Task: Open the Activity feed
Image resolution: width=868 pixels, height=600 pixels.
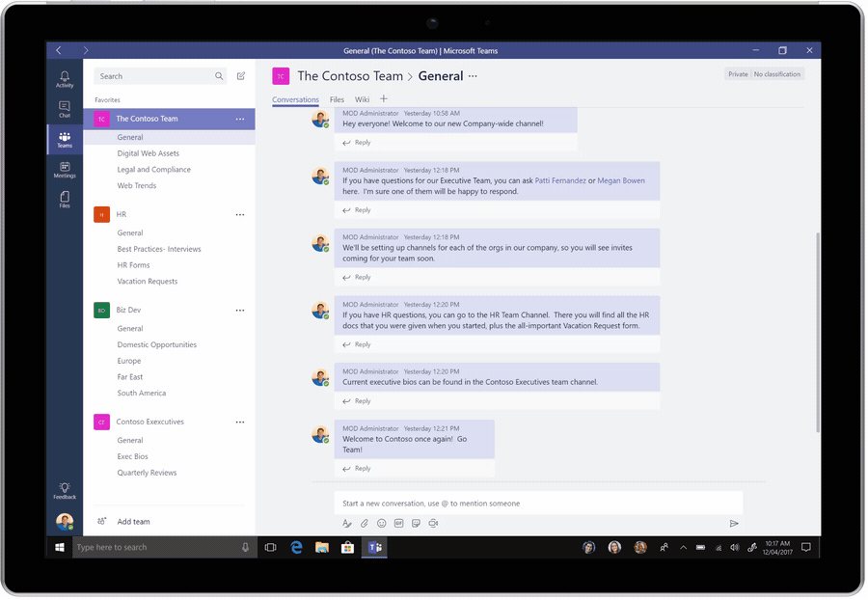Action: coord(65,79)
